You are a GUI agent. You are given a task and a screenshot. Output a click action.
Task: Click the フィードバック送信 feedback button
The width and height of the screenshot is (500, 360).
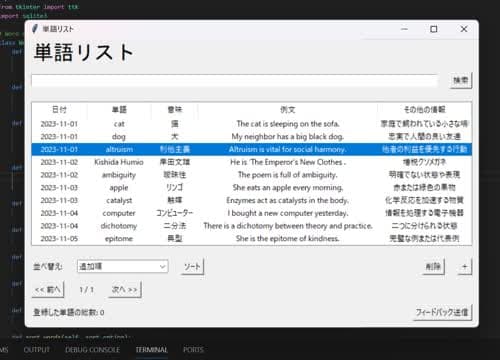click(442, 312)
